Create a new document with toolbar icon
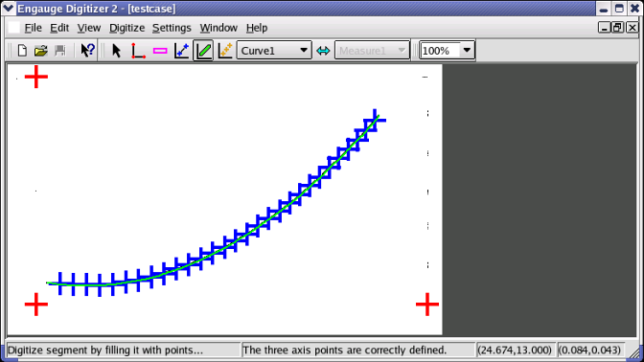644x362 pixels. [x=22, y=51]
